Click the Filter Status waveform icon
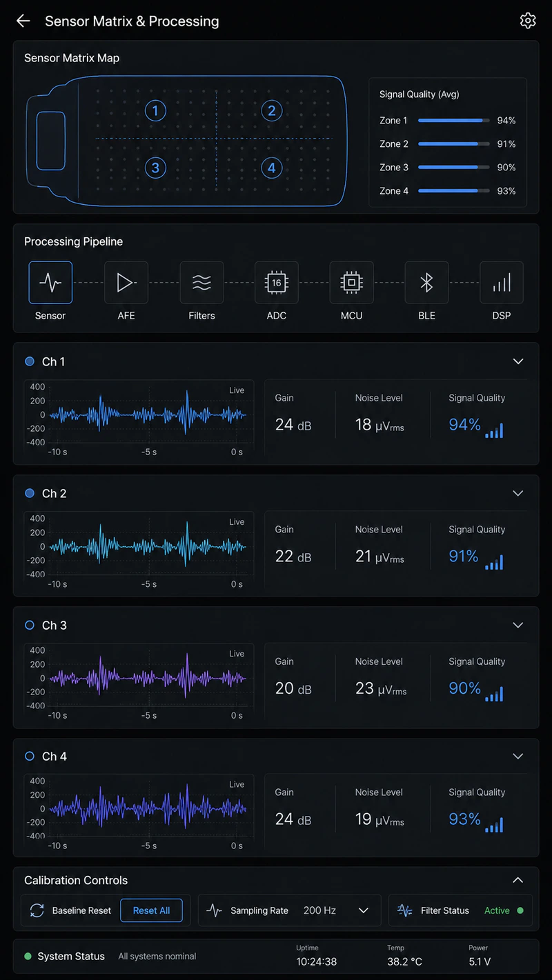The image size is (552, 980). tap(405, 910)
